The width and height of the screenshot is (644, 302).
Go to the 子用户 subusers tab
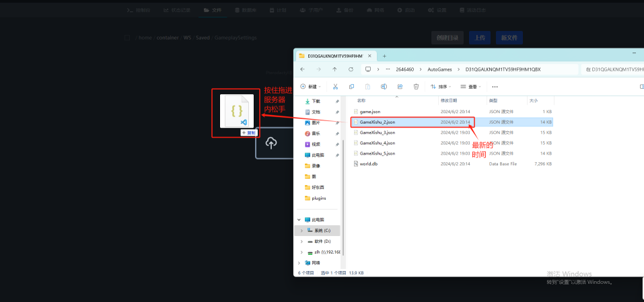pos(311,10)
